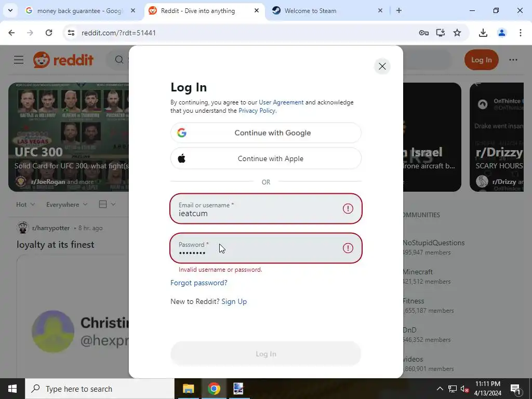Close the Steam tab

pos(380,10)
